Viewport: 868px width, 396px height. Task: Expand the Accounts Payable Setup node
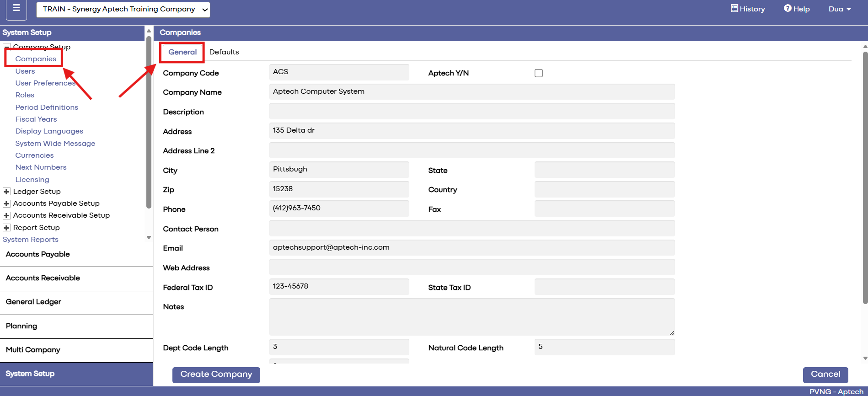pyautogui.click(x=6, y=203)
